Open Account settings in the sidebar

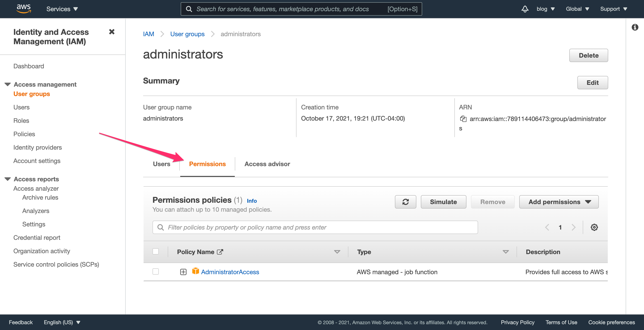point(37,161)
